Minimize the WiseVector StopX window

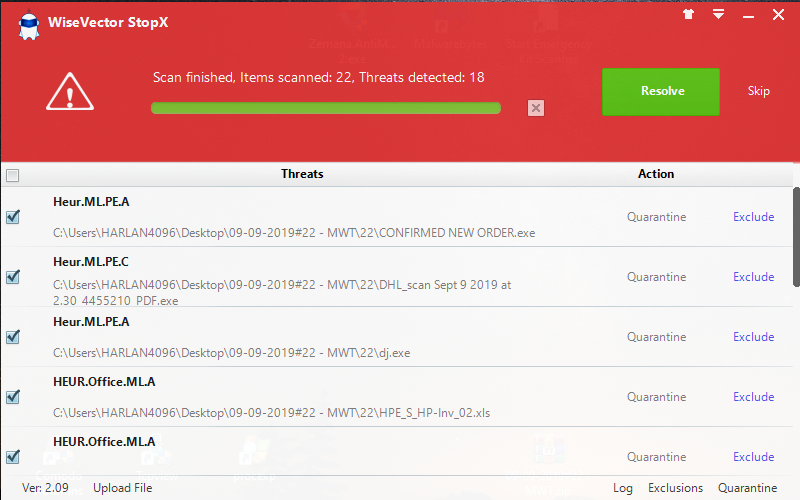(x=748, y=17)
